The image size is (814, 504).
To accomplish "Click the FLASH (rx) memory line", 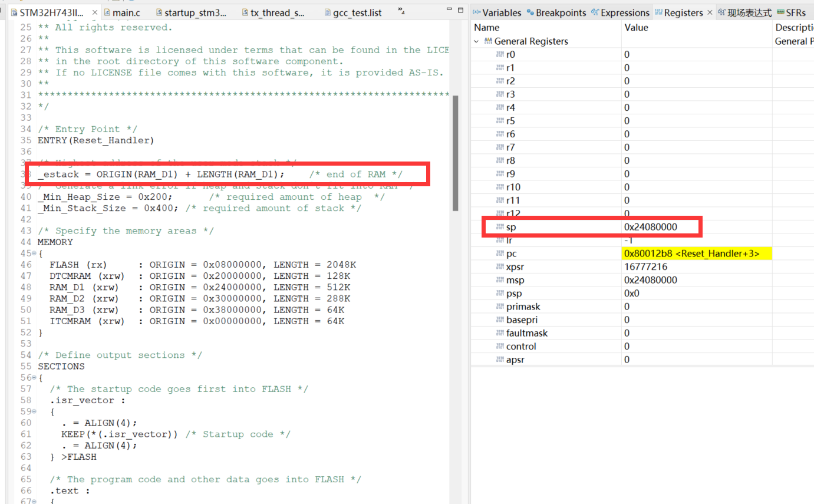I will pos(203,265).
